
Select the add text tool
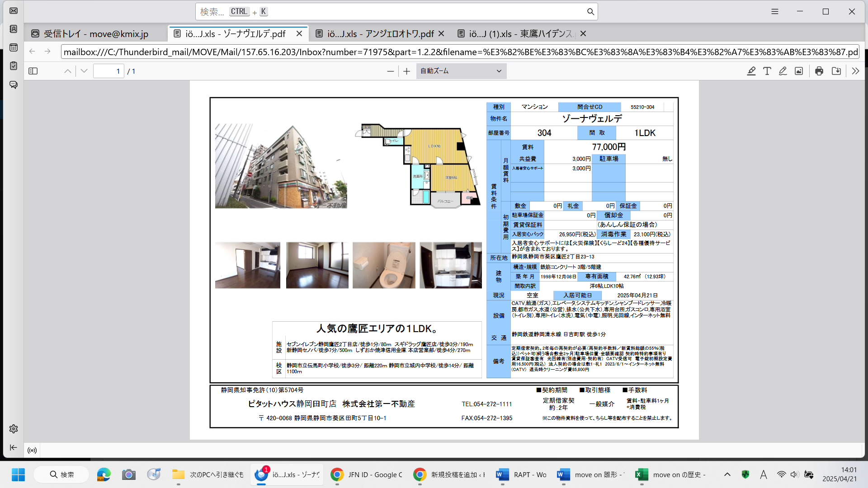coord(767,71)
